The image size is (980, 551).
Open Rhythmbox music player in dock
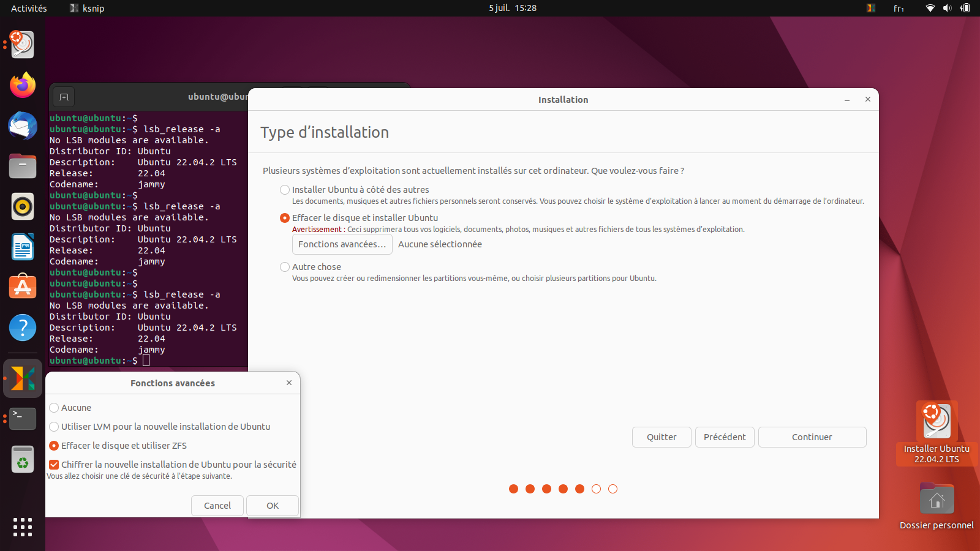click(x=23, y=207)
